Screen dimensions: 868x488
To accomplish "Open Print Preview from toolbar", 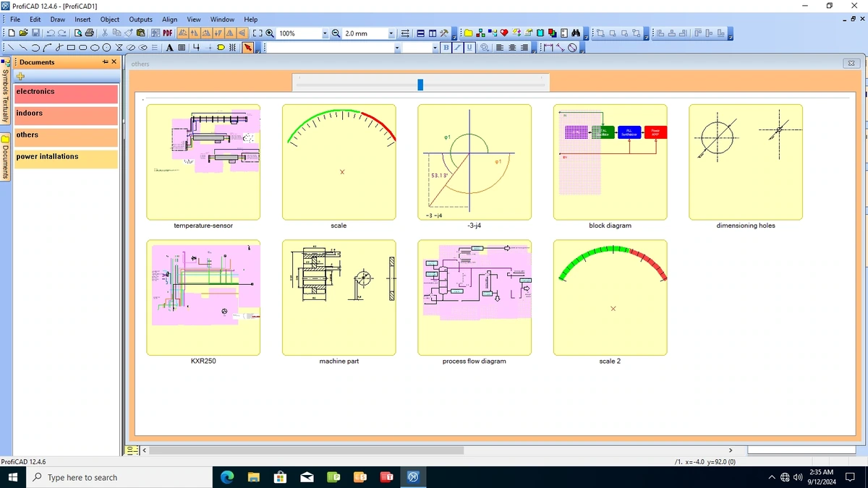I will click(78, 33).
